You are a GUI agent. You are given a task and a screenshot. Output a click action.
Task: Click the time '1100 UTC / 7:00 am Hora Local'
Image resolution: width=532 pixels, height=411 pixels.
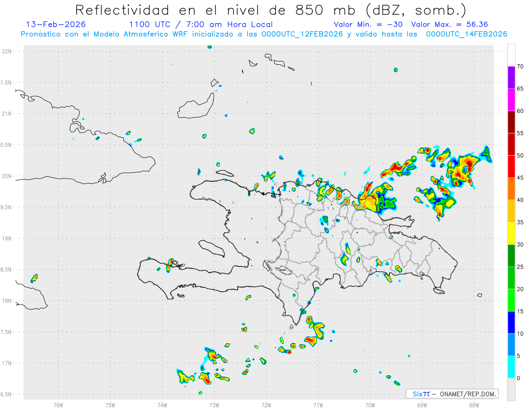point(201,24)
